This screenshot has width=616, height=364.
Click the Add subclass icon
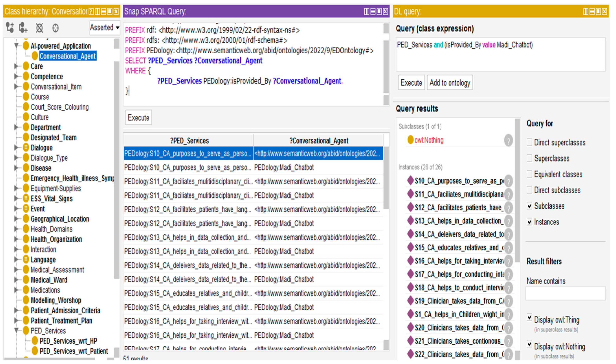(x=10, y=28)
